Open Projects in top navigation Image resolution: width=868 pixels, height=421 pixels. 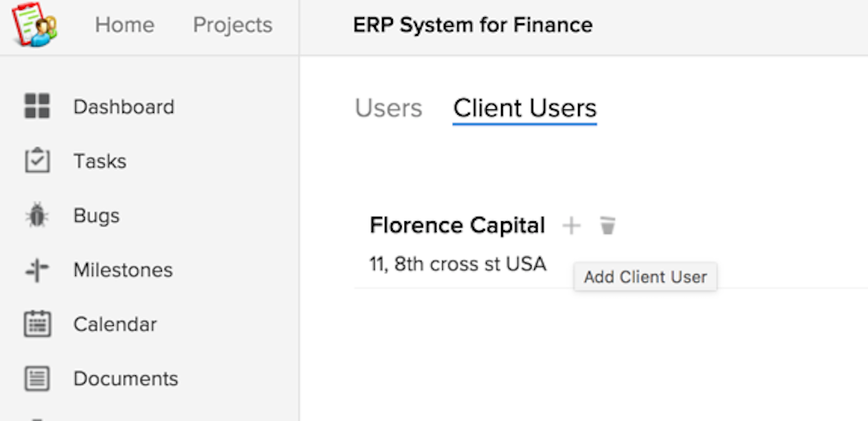click(x=233, y=25)
